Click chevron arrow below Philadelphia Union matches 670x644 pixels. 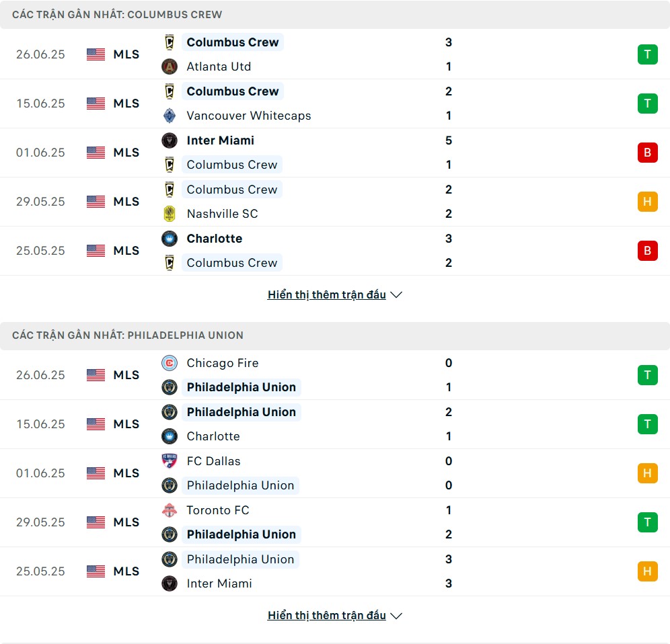(x=396, y=616)
